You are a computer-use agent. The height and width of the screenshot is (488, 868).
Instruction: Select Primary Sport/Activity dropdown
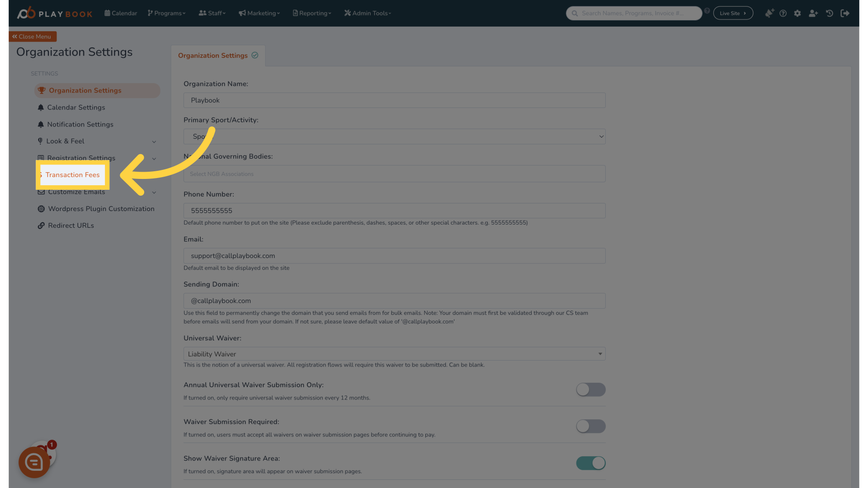394,136
